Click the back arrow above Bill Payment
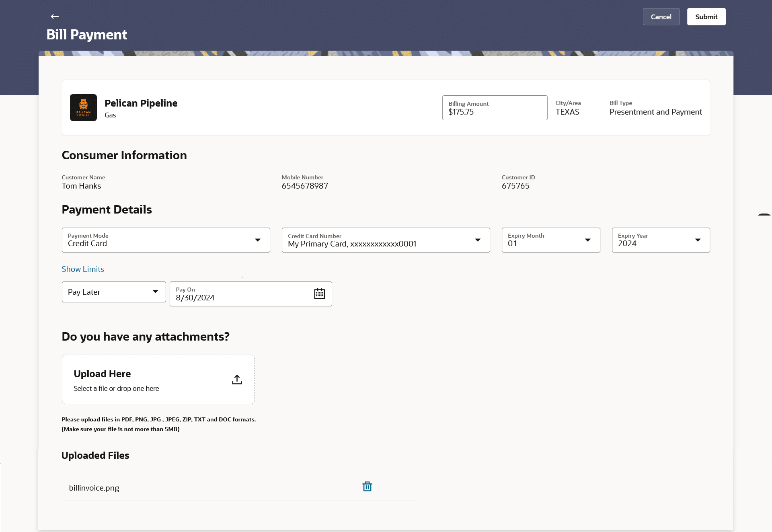This screenshot has height=532, width=772. (x=55, y=16)
